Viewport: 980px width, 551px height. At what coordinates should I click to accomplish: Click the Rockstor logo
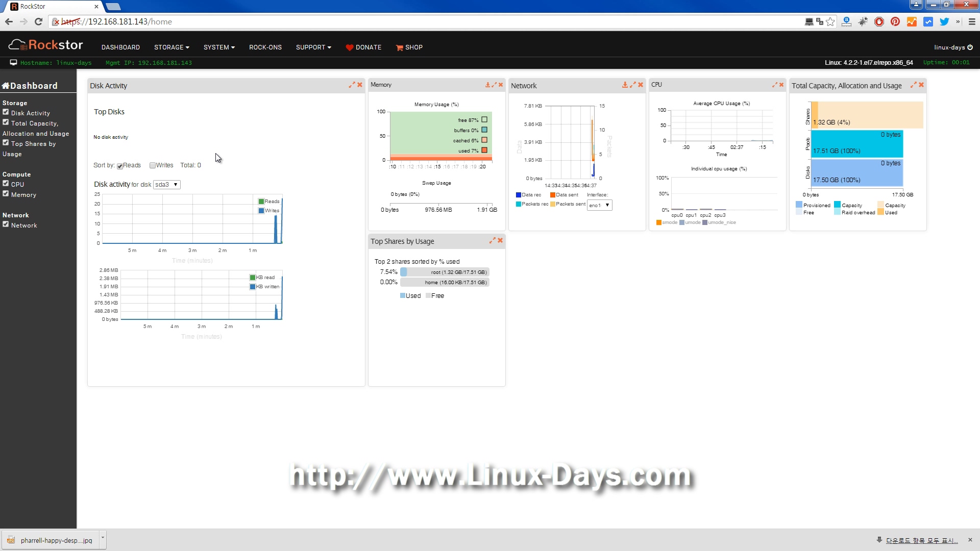pos(45,45)
